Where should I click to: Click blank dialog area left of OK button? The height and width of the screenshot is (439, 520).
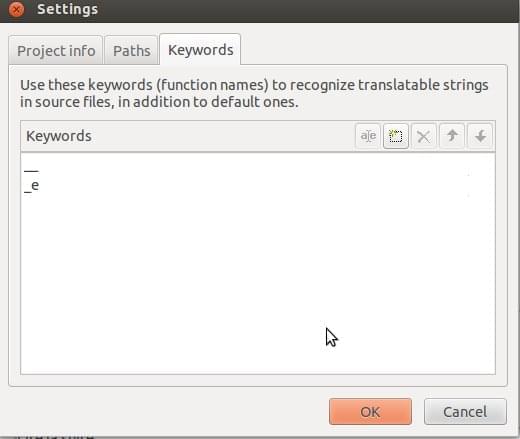tap(167, 412)
